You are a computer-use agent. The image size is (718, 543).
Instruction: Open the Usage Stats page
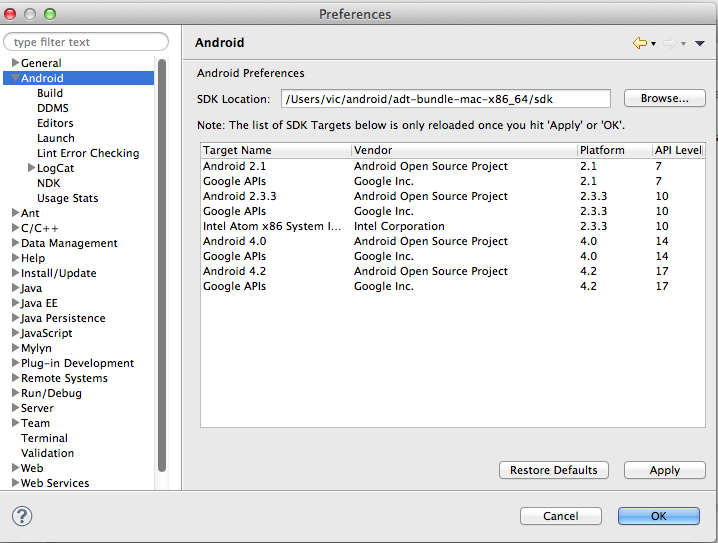point(67,198)
